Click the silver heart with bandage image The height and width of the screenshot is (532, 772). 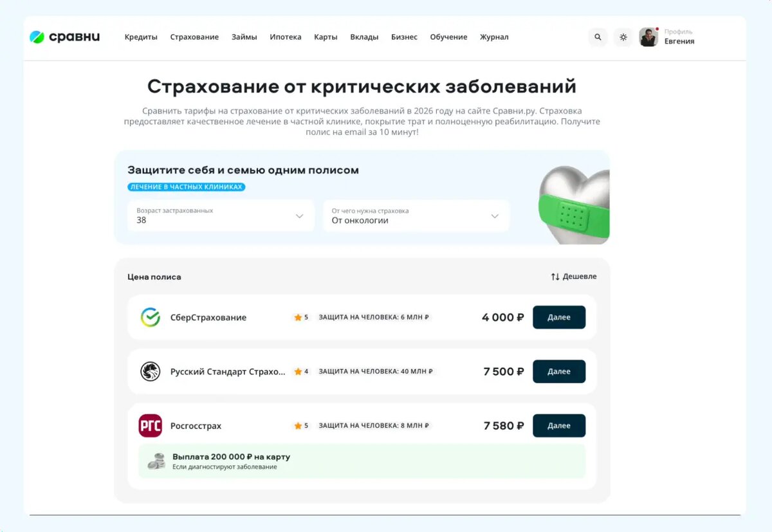pyautogui.click(x=574, y=205)
